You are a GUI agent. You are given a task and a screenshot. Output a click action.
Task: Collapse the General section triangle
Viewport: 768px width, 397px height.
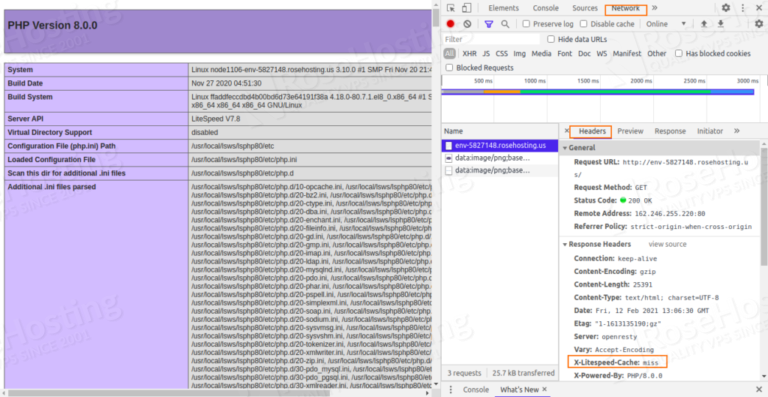[564, 148]
